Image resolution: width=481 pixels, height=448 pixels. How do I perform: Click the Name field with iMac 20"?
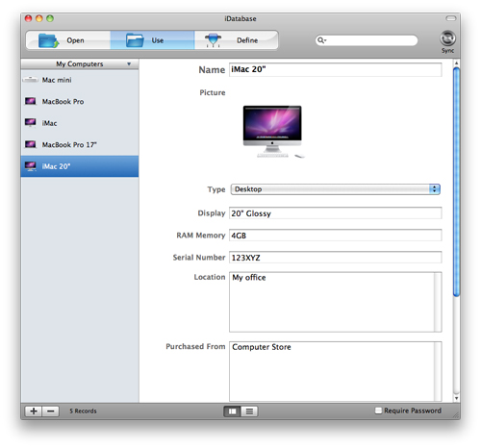[336, 69]
